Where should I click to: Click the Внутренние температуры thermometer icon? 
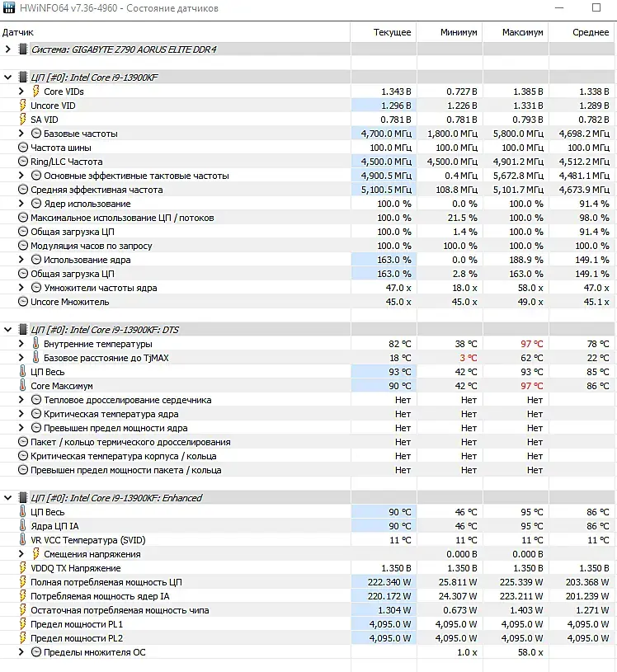[x=36, y=343]
